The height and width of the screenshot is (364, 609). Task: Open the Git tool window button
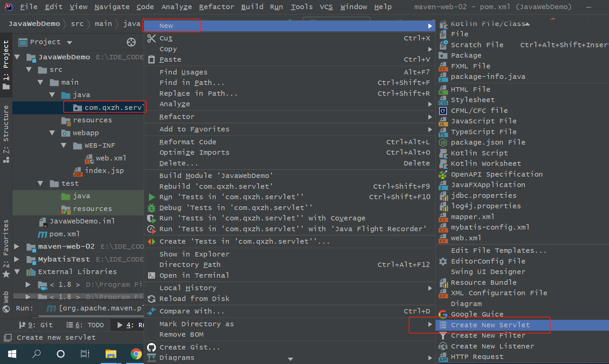coord(36,325)
